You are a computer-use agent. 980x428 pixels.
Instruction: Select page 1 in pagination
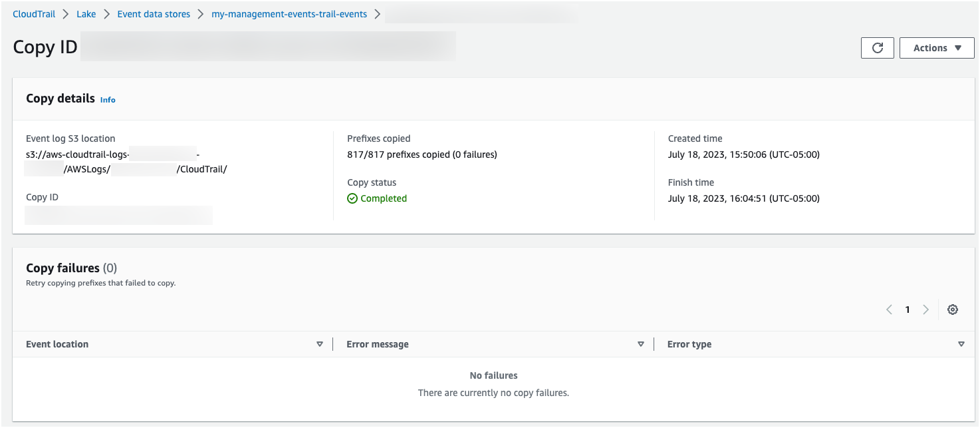[x=907, y=310]
